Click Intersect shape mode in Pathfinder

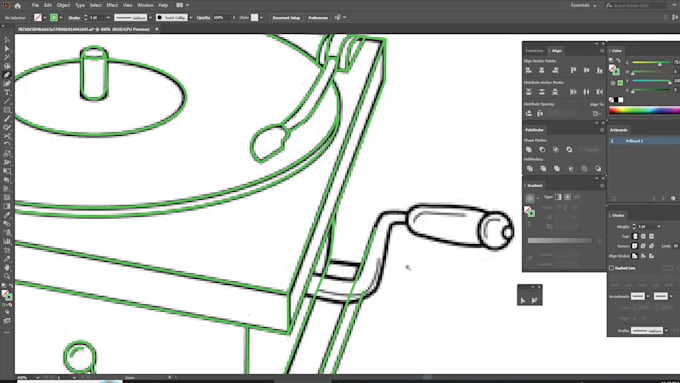click(x=556, y=150)
